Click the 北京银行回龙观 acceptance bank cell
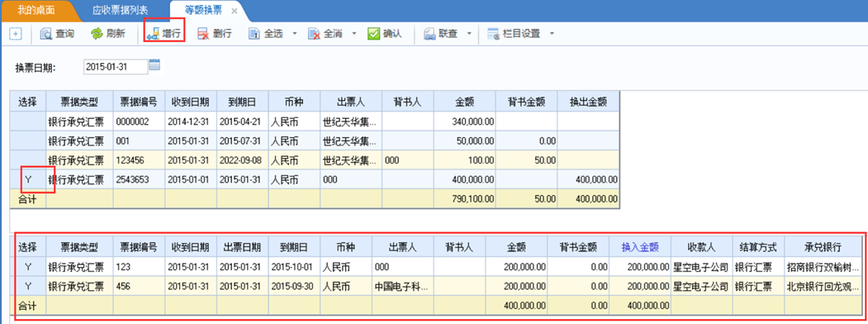 823,286
